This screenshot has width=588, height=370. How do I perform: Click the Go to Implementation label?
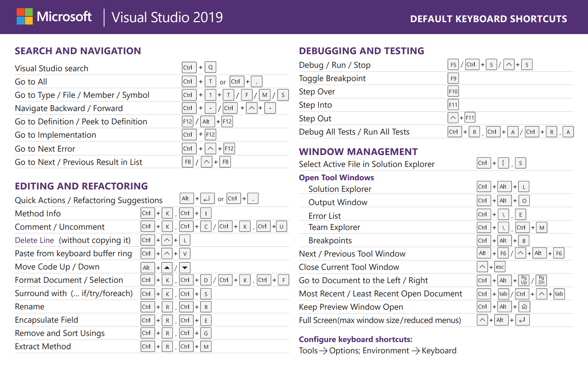point(56,135)
